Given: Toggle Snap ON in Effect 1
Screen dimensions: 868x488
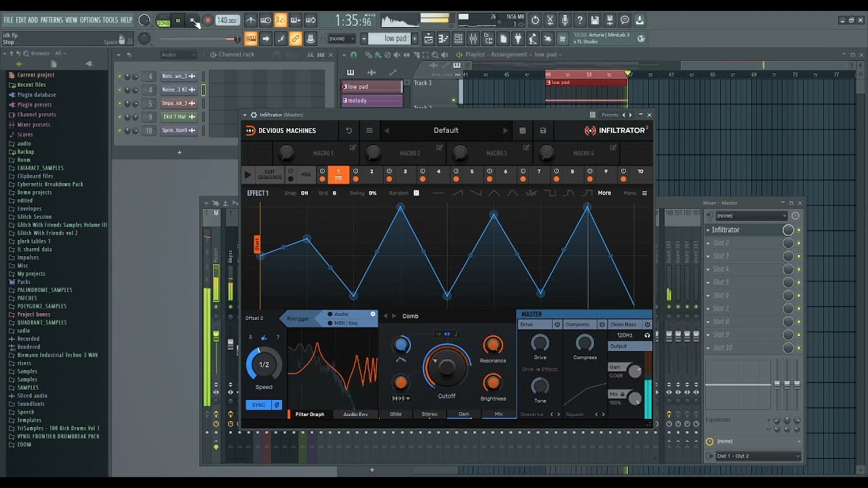Looking at the screenshot, I should pos(304,193).
